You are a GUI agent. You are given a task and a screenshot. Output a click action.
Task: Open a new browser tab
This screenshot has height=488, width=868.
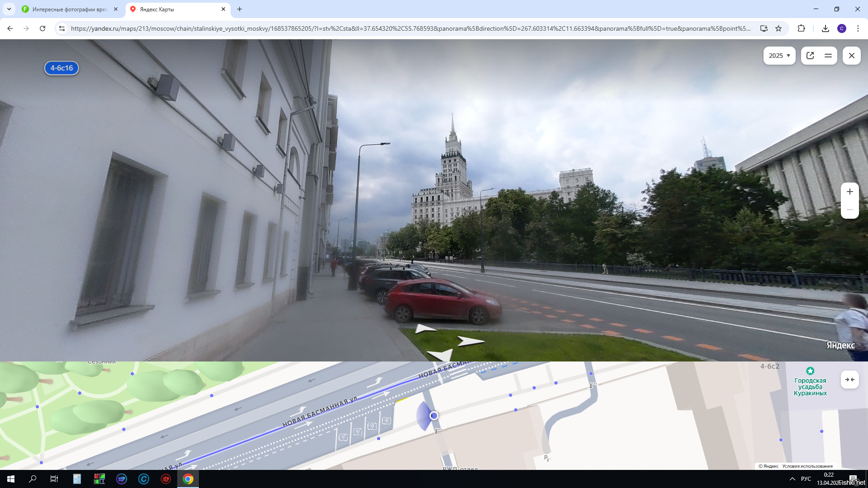click(x=240, y=9)
